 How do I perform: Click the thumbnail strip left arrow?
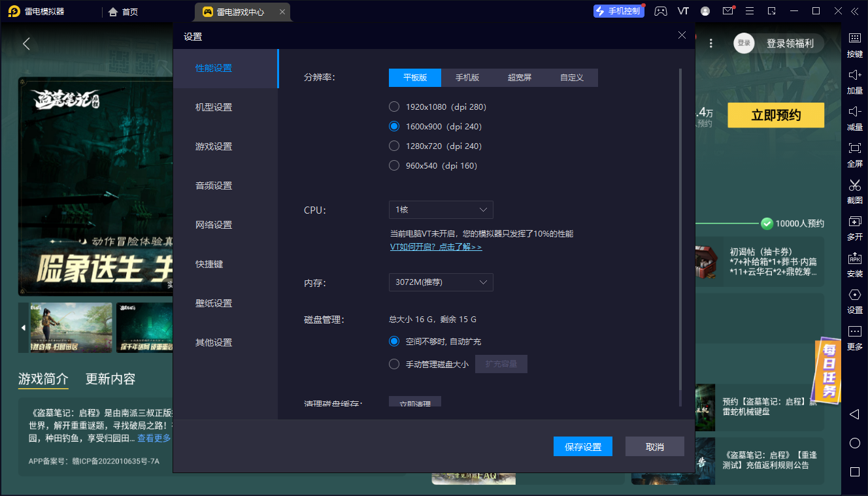pos(24,327)
